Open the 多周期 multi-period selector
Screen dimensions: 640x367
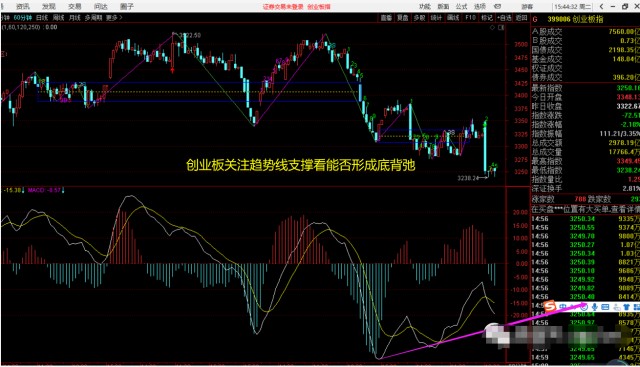click(x=93, y=18)
